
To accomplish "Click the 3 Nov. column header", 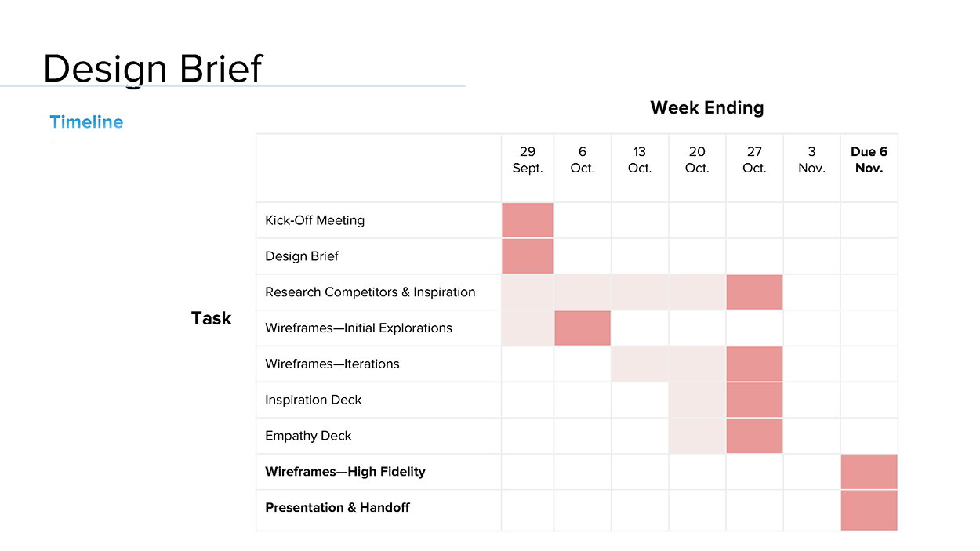I will (x=811, y=160).
